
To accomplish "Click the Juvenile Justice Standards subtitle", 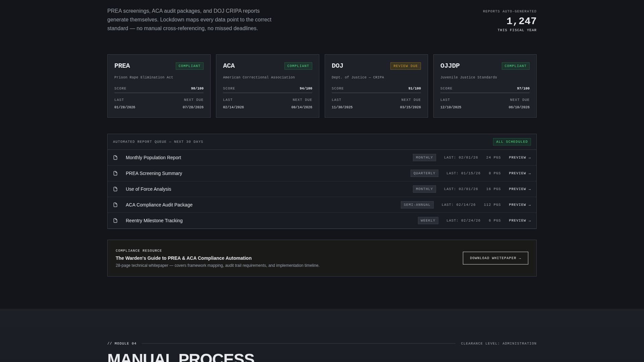I will tap(469, 77).
